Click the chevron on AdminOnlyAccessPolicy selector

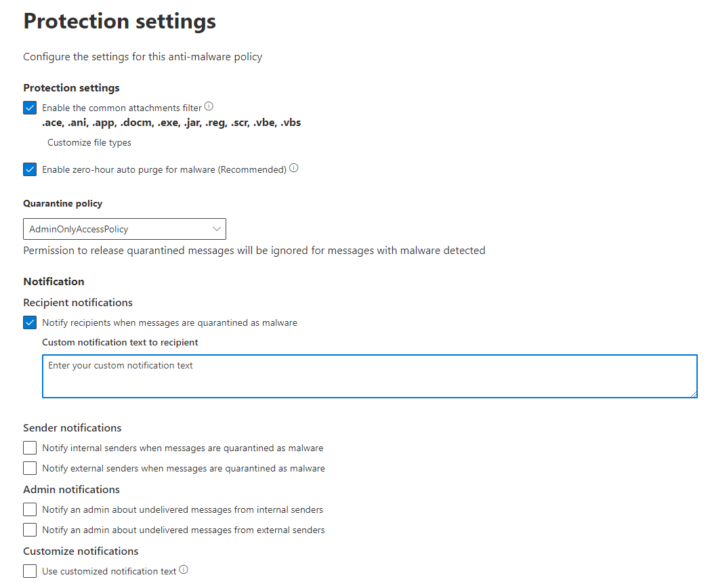215,228
